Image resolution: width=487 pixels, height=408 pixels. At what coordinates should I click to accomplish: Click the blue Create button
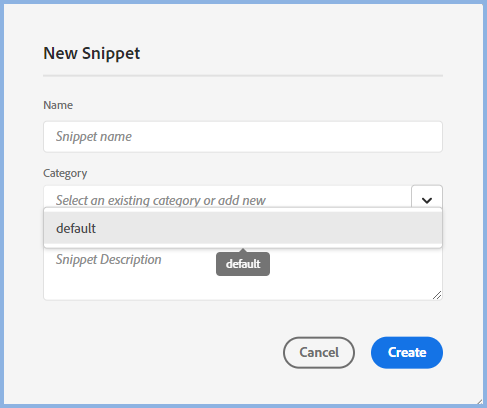407,353
